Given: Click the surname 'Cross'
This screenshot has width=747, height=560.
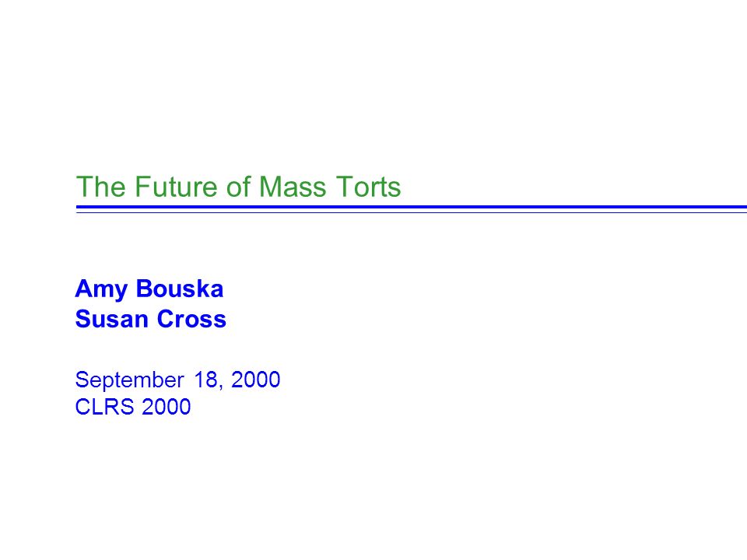Looking at the screenshot, I should pos(191,319).
